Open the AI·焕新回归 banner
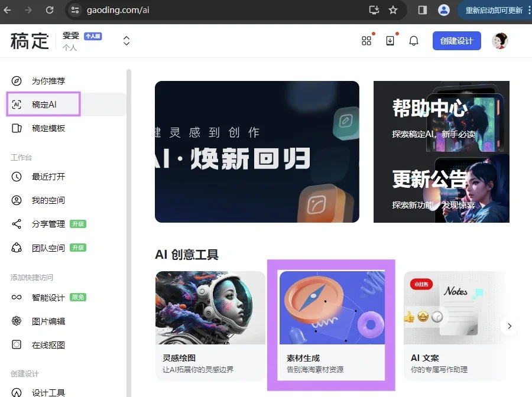Viewport: 532px width, 397px height. pos(257,152)
